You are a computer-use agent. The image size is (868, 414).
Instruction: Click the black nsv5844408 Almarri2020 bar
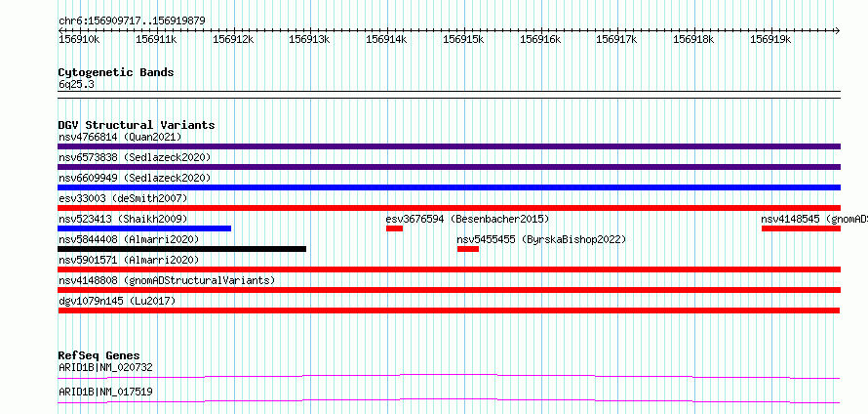[x=182, y=249]
